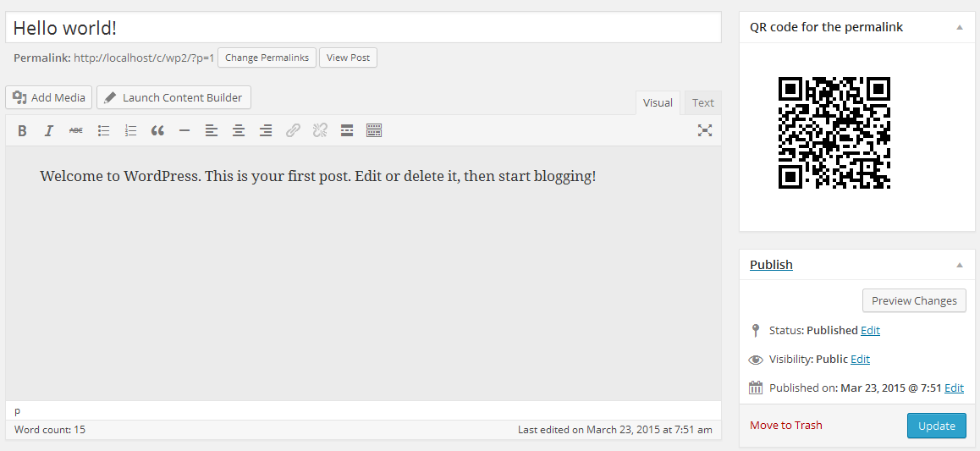980x451 pixels.
Task: Collapse the QR code panel
Action: point(960,27)
